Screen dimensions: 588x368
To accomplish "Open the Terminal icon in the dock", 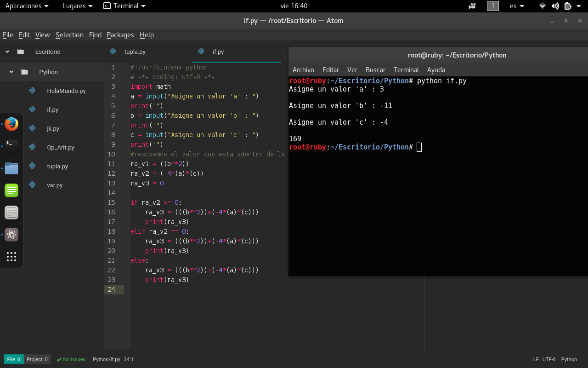I will click(11, 146).
